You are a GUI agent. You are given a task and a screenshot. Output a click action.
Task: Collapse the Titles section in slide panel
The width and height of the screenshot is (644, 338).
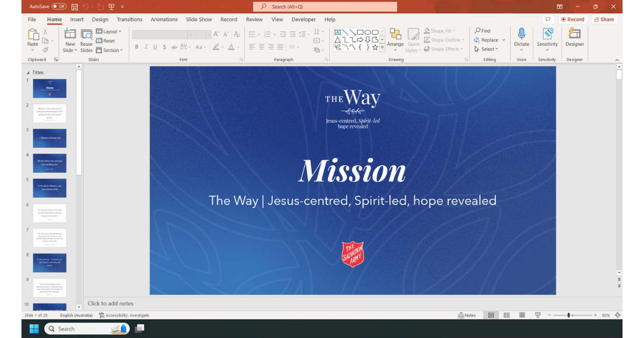tap(28, 72)
